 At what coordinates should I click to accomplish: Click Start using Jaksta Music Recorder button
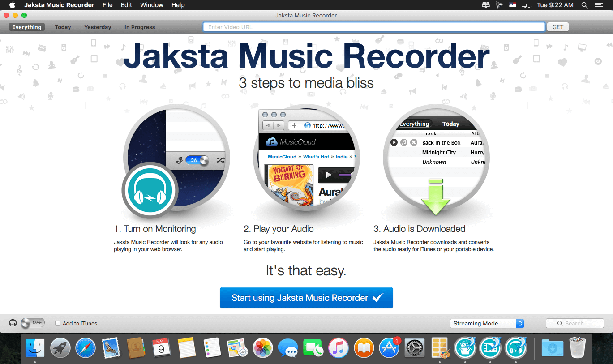(306, 298)
